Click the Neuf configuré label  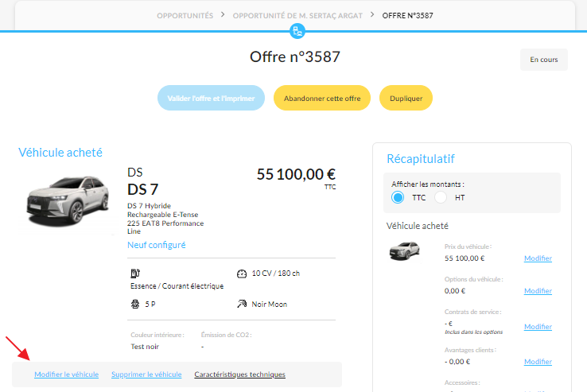157,245
